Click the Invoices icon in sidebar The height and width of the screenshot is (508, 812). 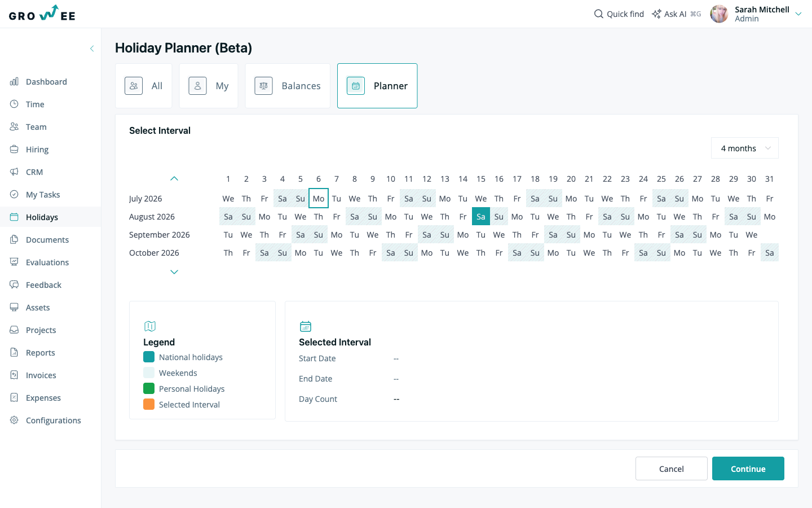[14, 375]
